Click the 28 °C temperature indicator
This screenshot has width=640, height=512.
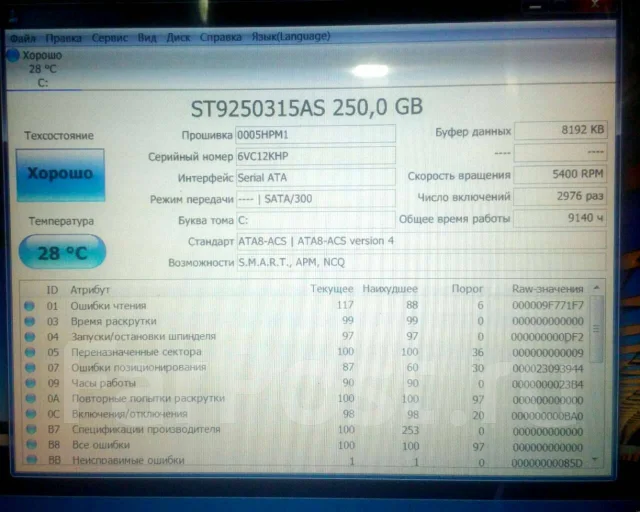tap(62, 252)
